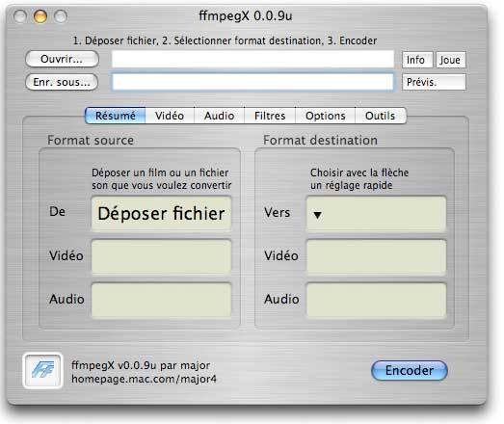
Task: Click the Enr. sous... button
Action: (x=62, y=82)
